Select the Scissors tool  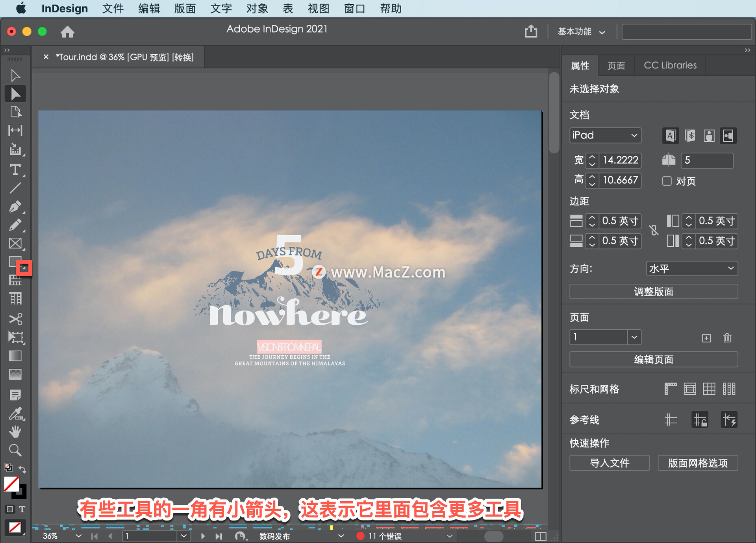click(x=15, y=318)
